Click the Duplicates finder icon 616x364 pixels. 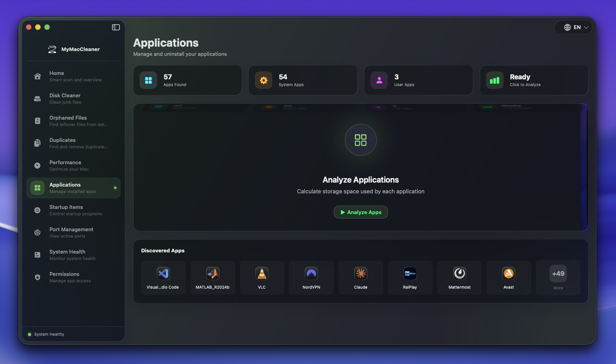pyautogui.click(x=37, y=143)
